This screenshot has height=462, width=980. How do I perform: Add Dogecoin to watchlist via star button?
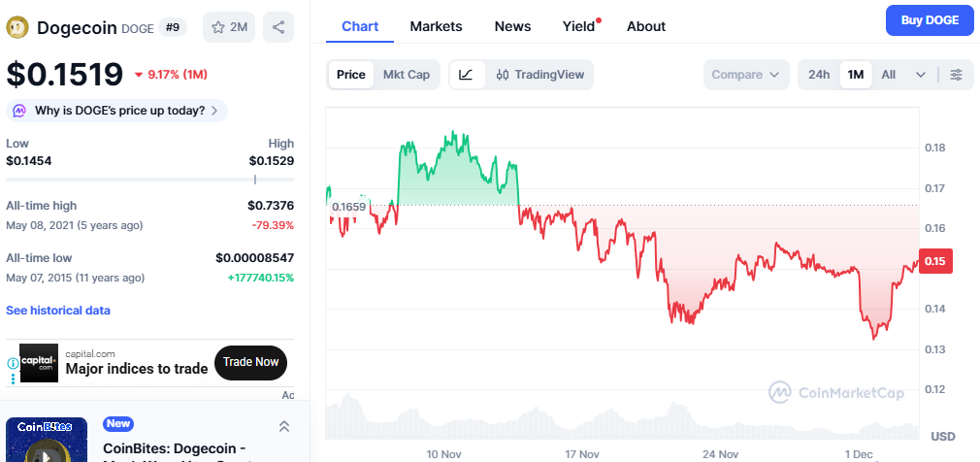pos(229,27)
